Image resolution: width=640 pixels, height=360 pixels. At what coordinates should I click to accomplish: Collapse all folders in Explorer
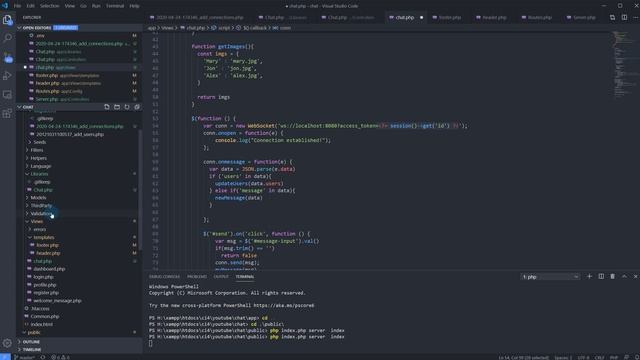[137, 107]
